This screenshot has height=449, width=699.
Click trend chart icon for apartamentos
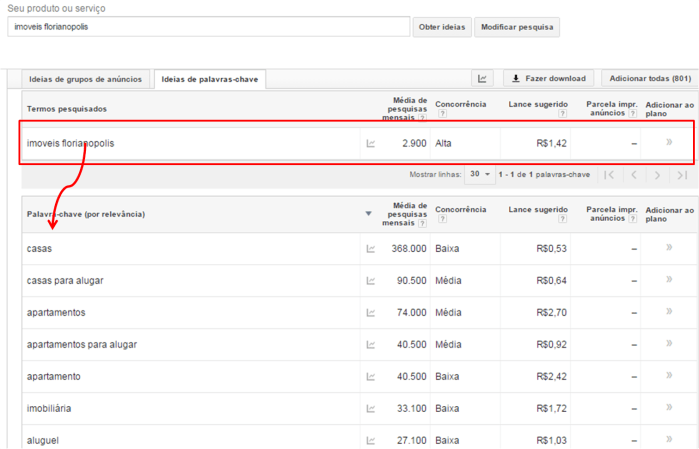tap(371, 313)
